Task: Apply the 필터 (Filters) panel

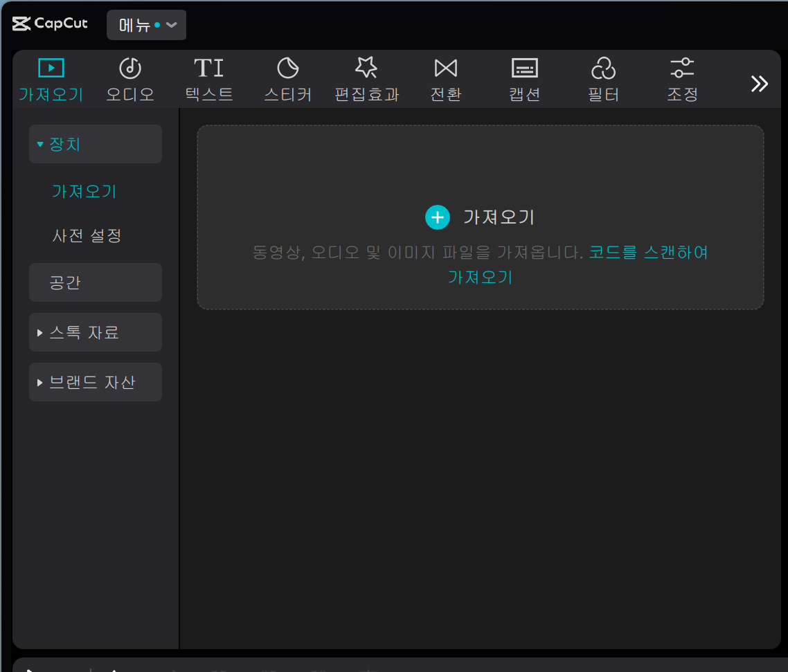Action: coord(603,78)
